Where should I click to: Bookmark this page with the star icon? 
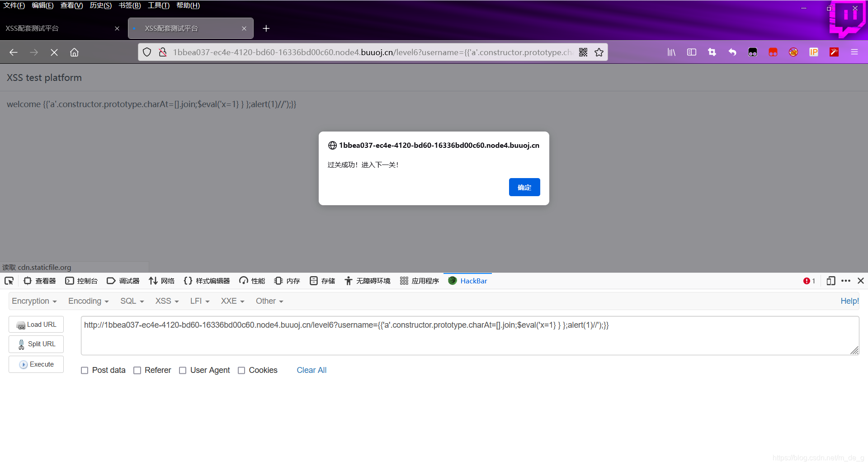599,52
